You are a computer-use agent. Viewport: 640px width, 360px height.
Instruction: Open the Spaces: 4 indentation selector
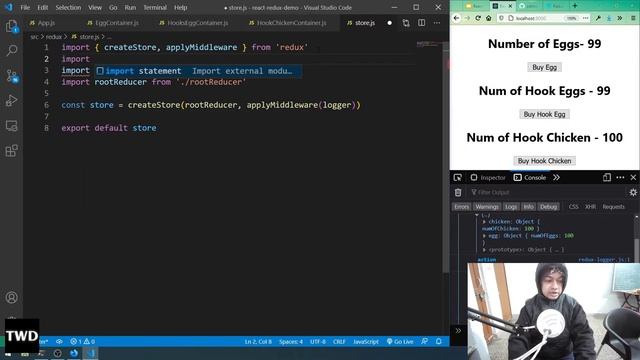click(291, 341)
